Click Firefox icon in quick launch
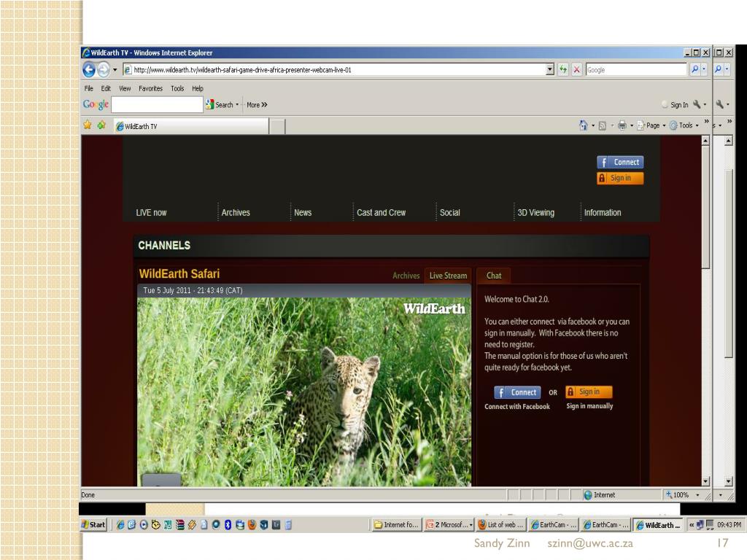Viewport: 747px width, 560px height. point(252,525)
